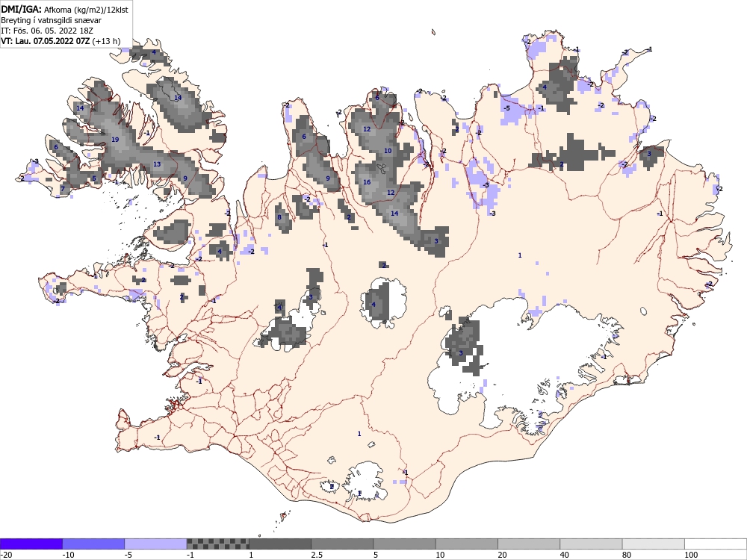Click the checkered -1 to 1 legend swatch

[x=217, y=544]
